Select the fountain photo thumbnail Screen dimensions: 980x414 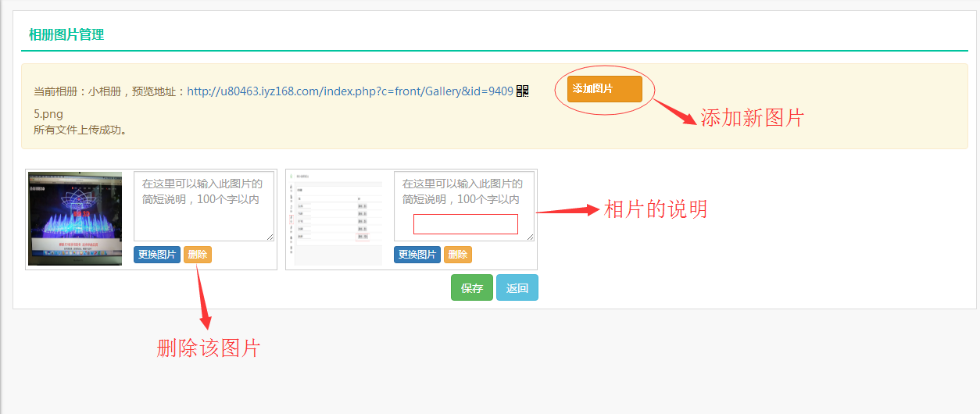tap(76, 219)
